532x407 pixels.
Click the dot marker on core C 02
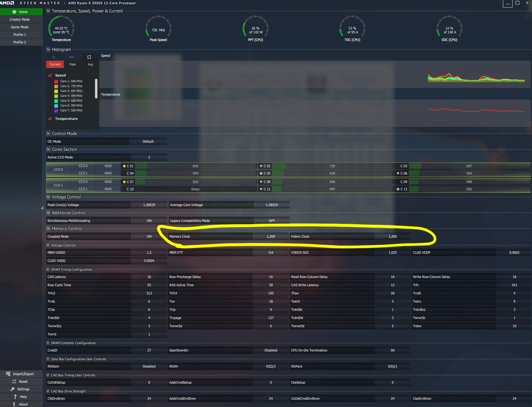pyautogui.click(x=261, y=166)
